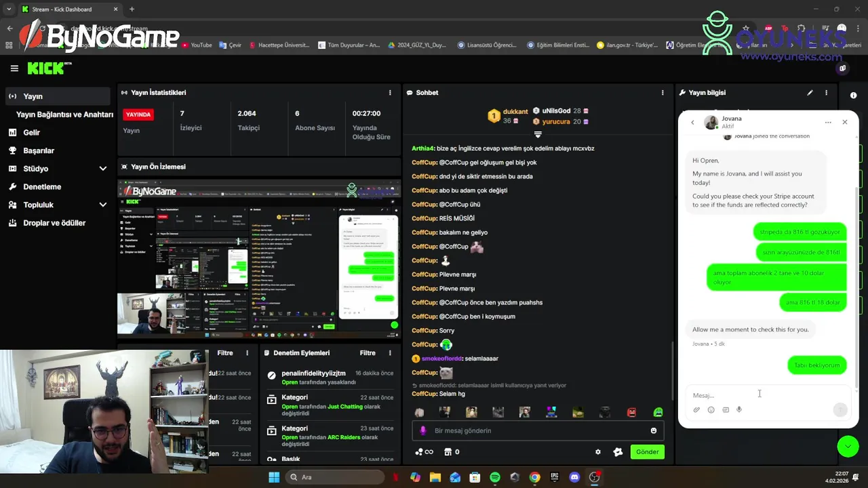This screenshot has height=488, width=868.
Task: Click the purple microphone icon in chat input
Action: [423, 430]
